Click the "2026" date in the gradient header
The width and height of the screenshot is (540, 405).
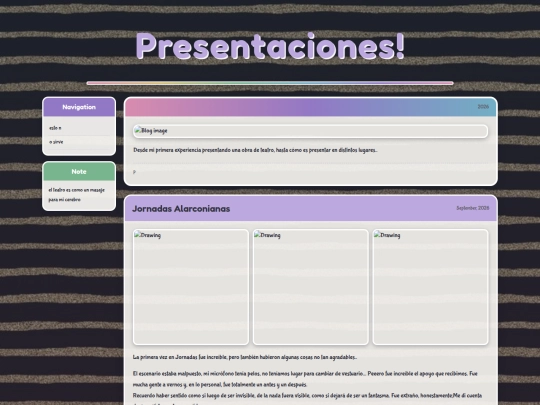(483, 107)
